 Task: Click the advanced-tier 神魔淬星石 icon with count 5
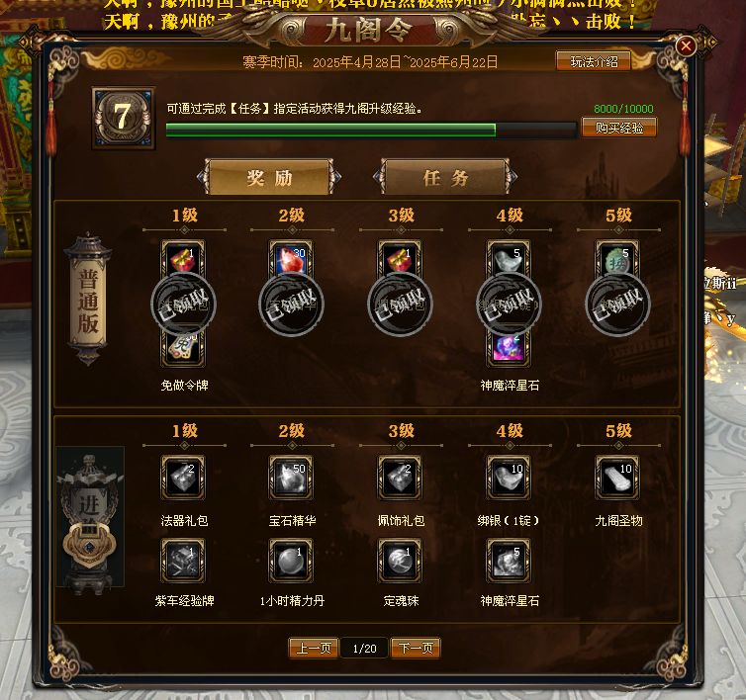509,561
